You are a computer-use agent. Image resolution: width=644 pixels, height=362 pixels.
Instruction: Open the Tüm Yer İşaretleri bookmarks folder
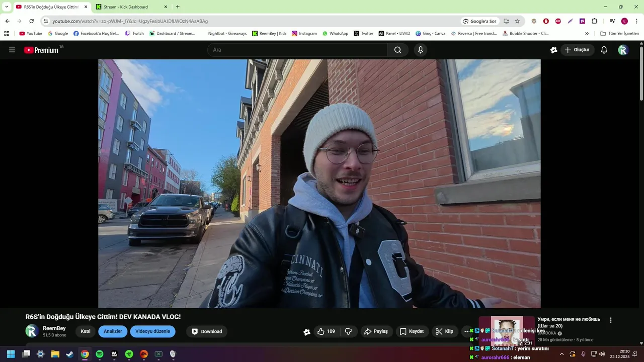pos(619,34)
